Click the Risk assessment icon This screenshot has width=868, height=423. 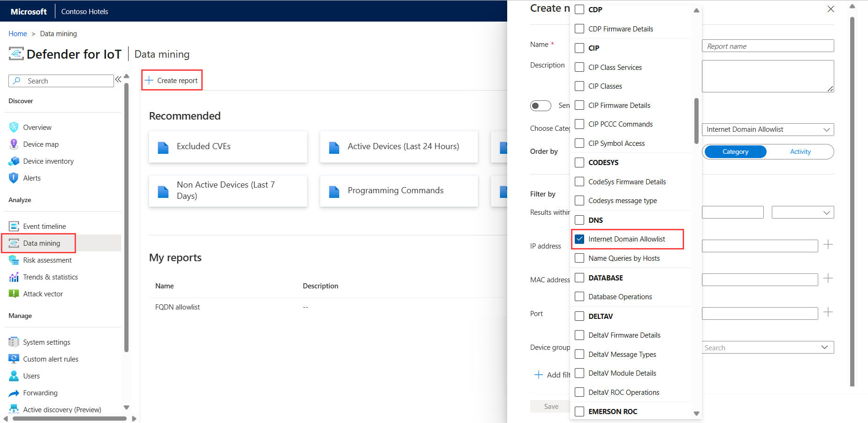click(14, 260)
